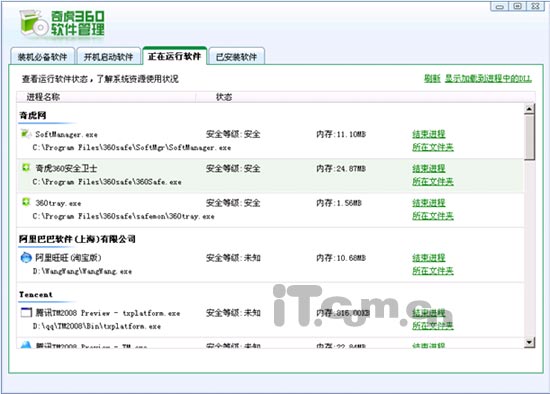Image resolution: width=550 pixels, height=394 pixels.
Task: Click the 奇虎360安全卫士 process icon
Action: pos(26,168)
